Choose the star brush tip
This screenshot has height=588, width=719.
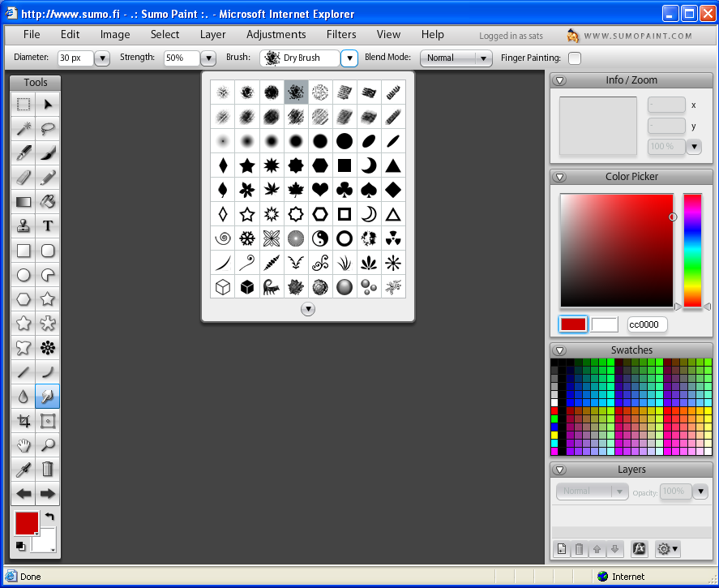click(246, 165)
